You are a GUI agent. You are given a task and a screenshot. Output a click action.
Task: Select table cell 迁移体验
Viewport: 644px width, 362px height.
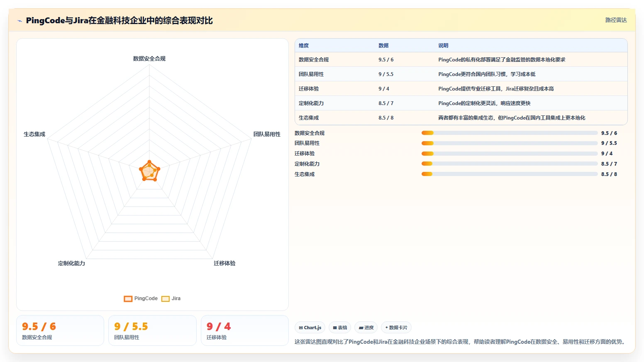(x=309, y=89)
